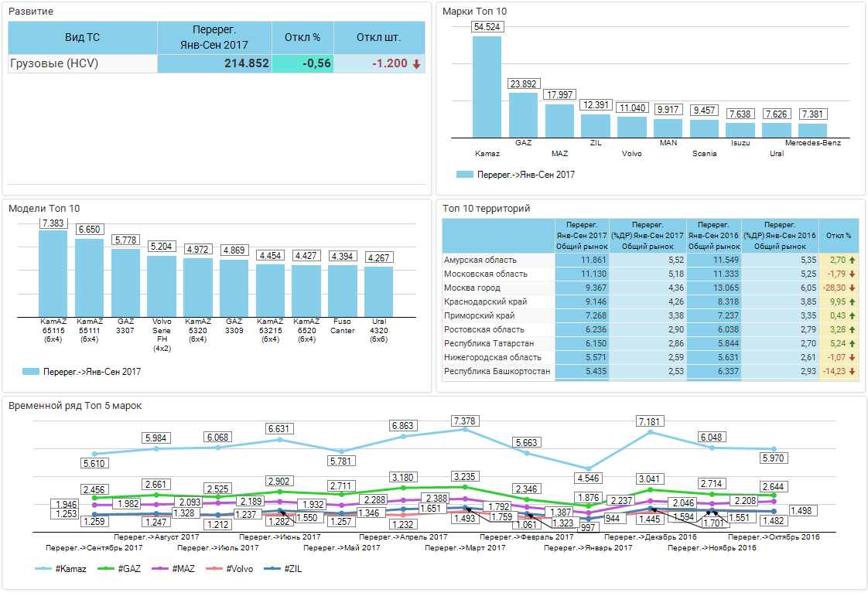Click the legend swatch in Модели Топ 10 chart
Image resolution: width=868 pixels, height=613 pixels.
click(30, 372)
